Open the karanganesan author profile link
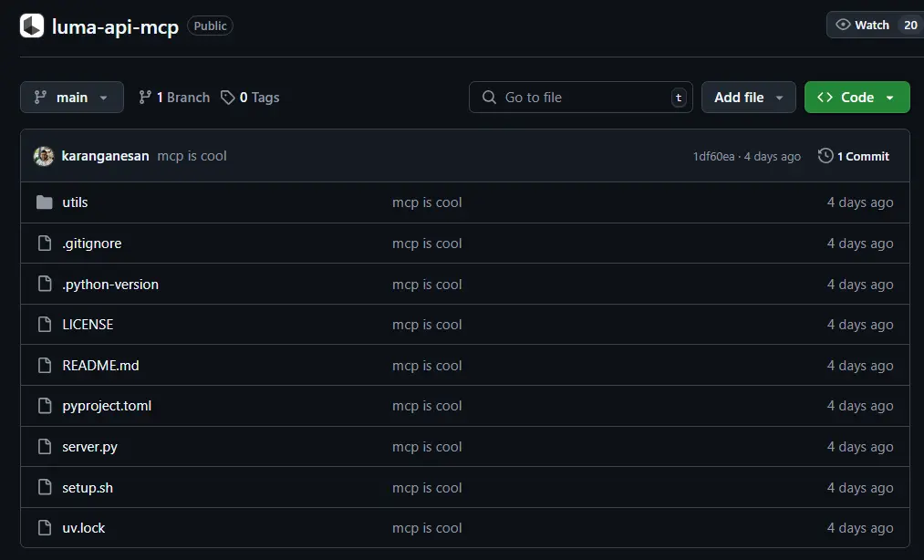924x560 pixels. pos(105,156)
